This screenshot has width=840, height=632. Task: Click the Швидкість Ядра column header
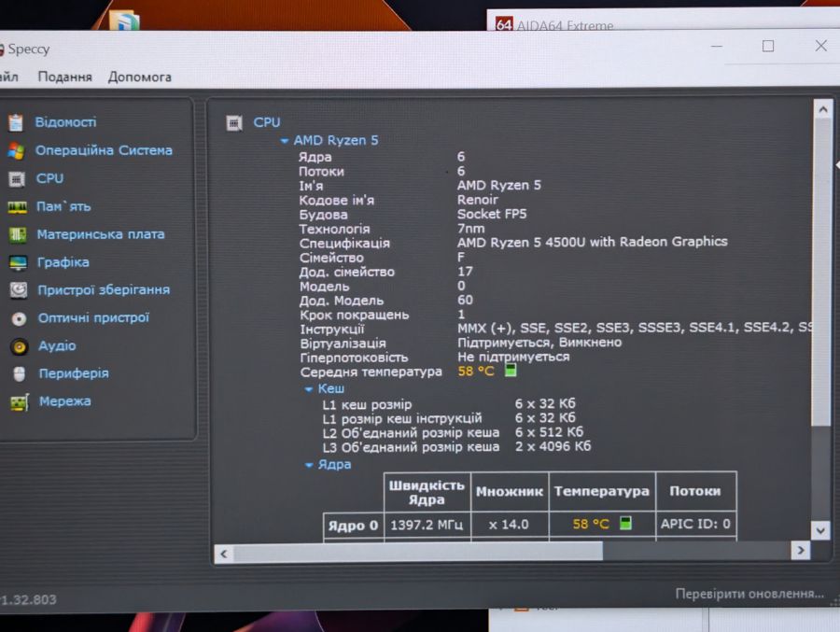[427, 492]
